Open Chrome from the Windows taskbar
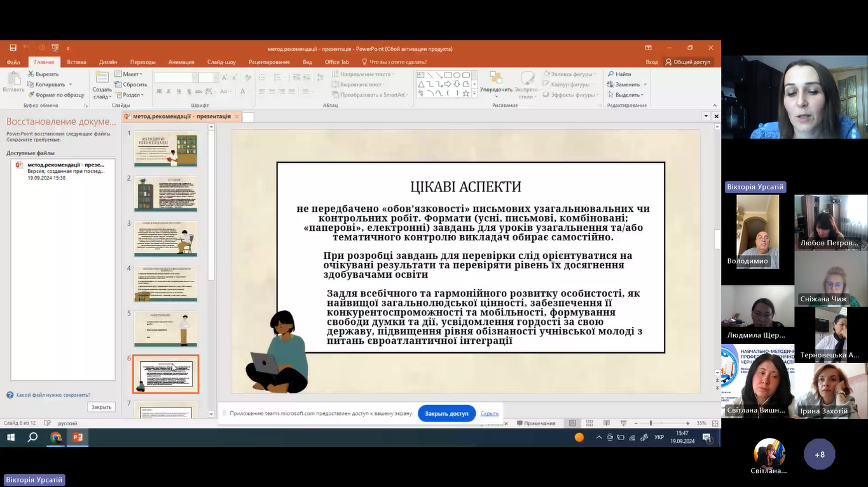The image size is (868, 487). point(56,437)
